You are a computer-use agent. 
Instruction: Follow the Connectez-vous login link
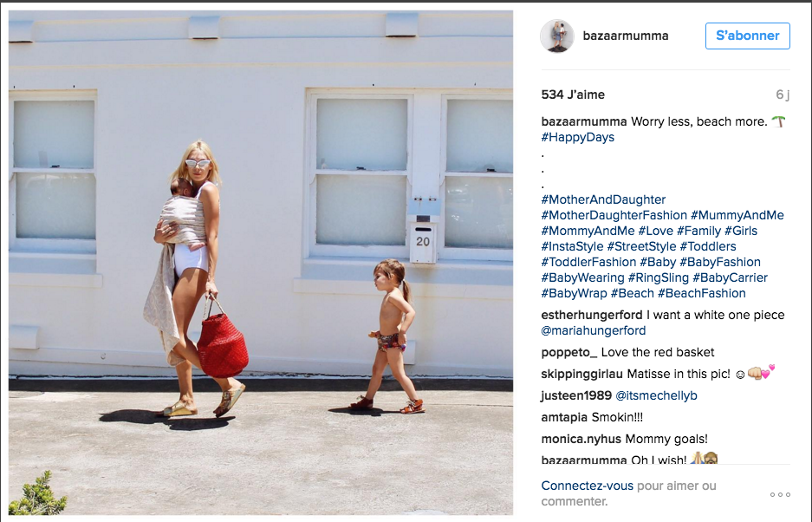click(588, 486)
